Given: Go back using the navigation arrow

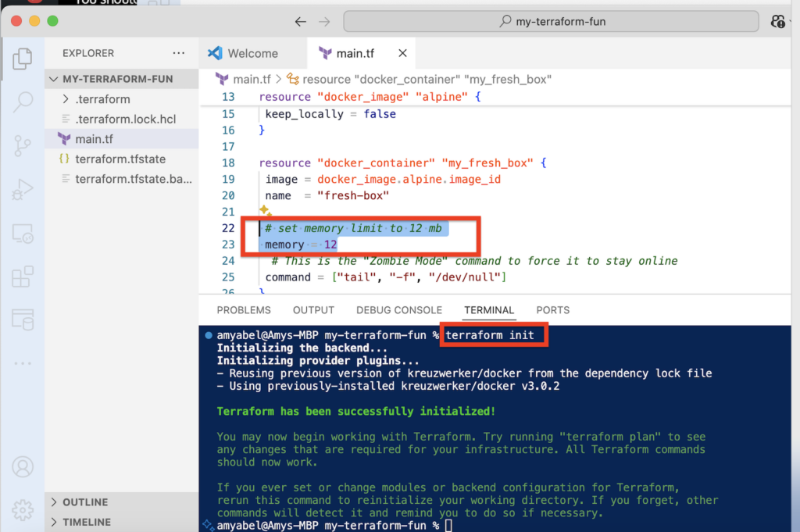Looking at the screenshot, I should click(301, 22).
